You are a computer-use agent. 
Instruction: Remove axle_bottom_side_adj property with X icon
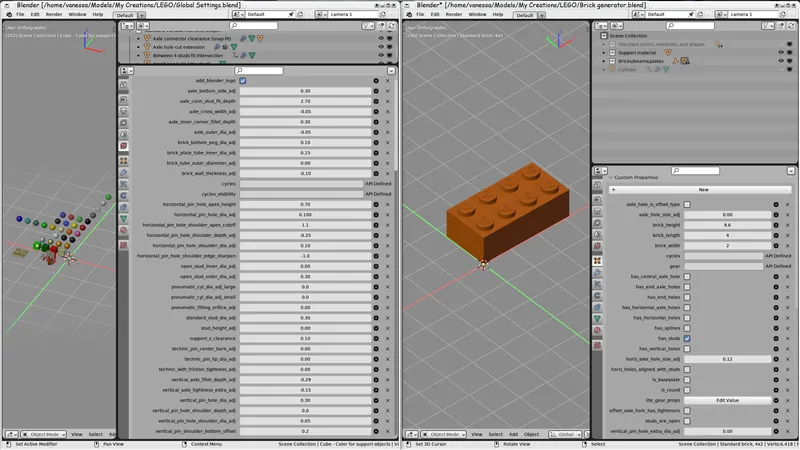tap(387, 91)
